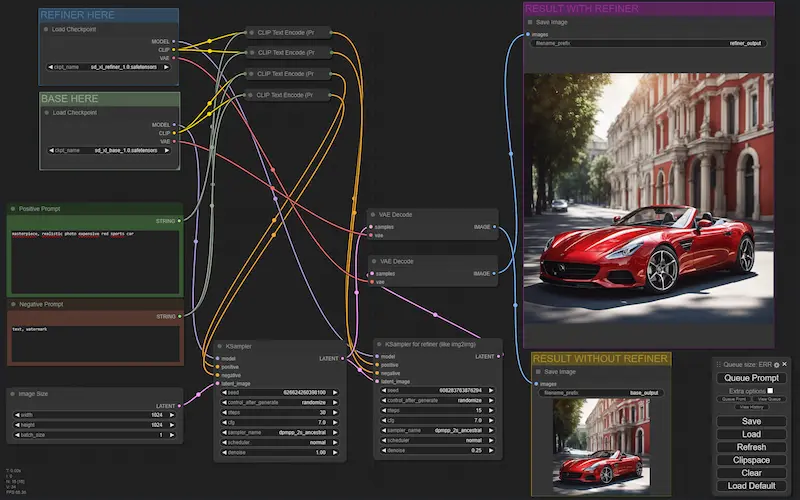Screen dimensions: 800x500
Task: Close the queue menu panel
Action: coord(786,364)
